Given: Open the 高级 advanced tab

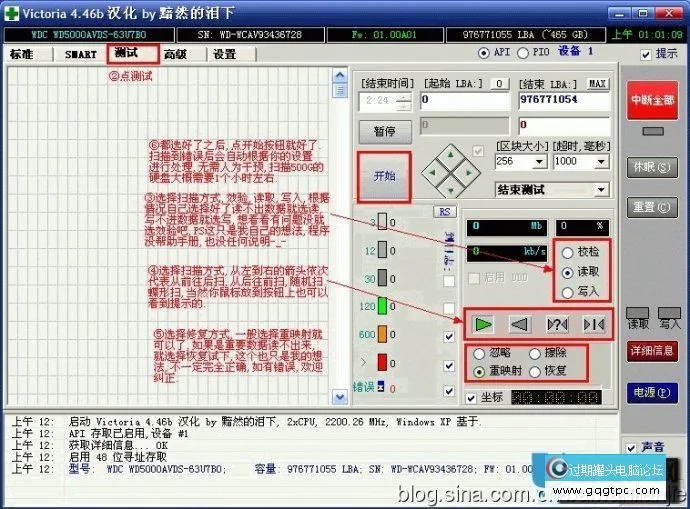Looking at the screenshot, I should click(x=175, y=54).
